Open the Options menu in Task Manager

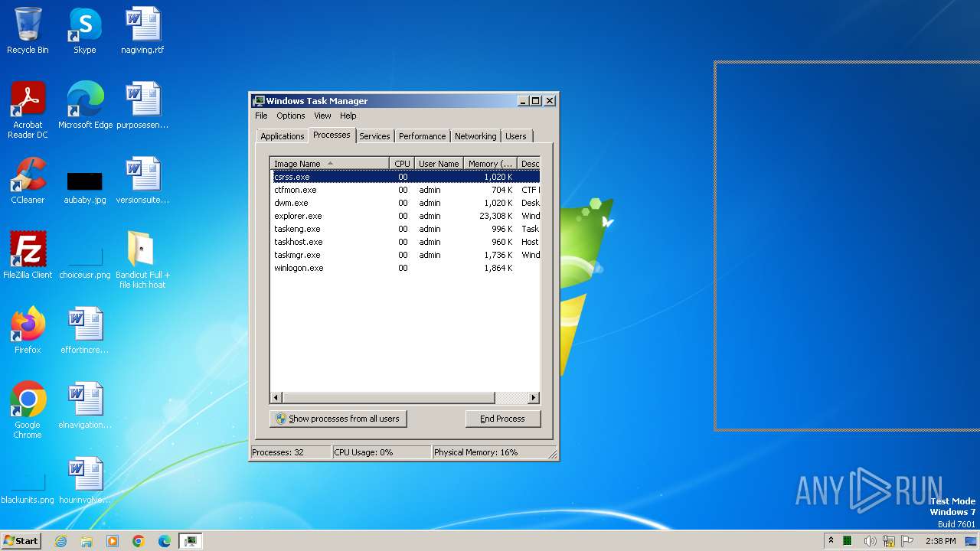point(290,116)
